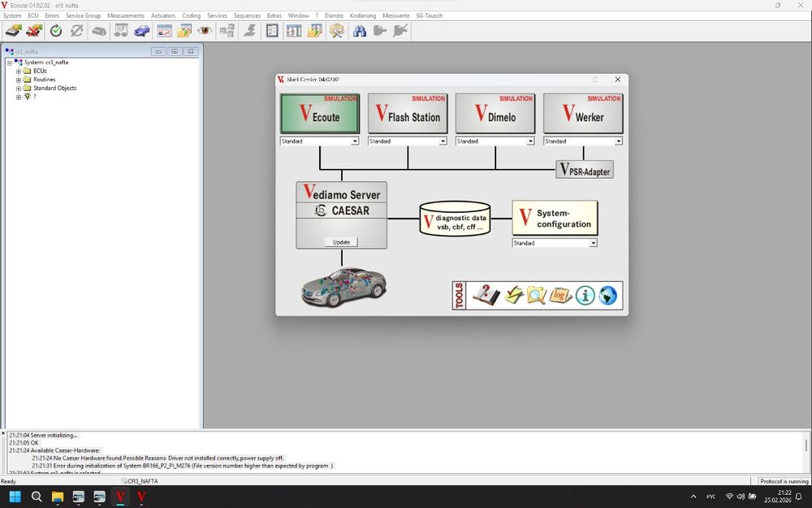Open the info circle tool icon
The image size is (812, 508).
(x=585, y=295)
